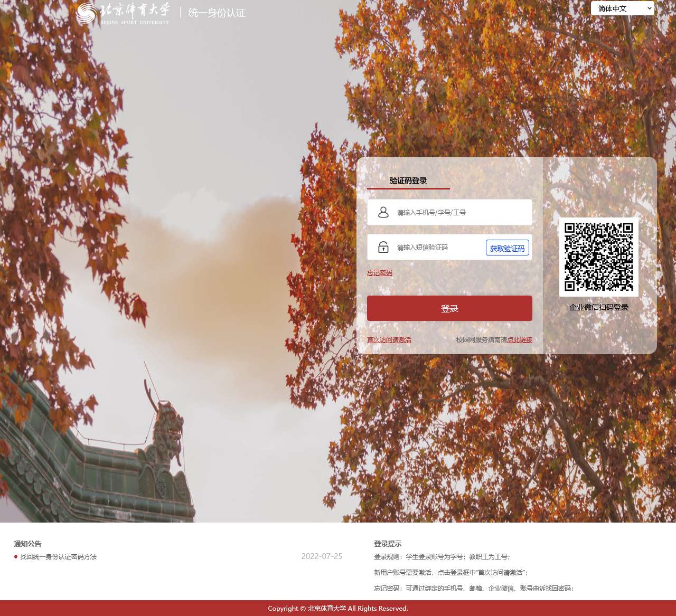This screenshot has height=616, width=676.
Task: Open the 简体中文 language dropdown
Action: 622,8
